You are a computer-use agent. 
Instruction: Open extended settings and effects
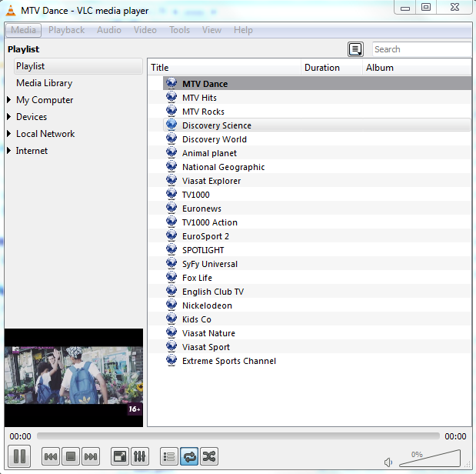(139, 456)
